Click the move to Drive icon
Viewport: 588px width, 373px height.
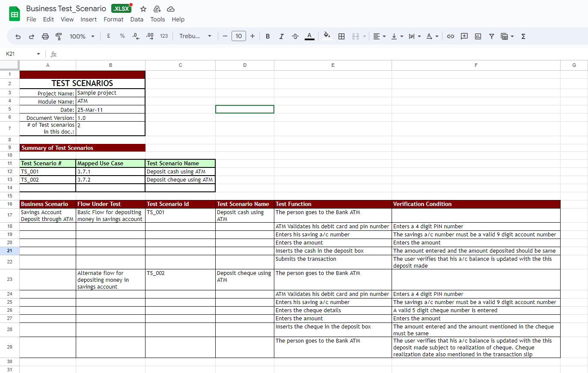click(157, 9)
